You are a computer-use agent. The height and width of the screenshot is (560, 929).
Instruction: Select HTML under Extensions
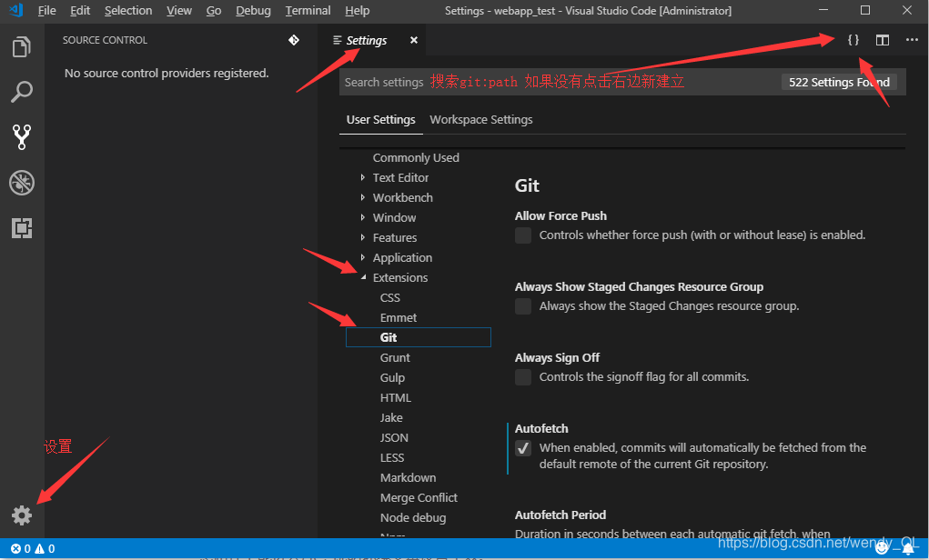[x=396, y=398]
